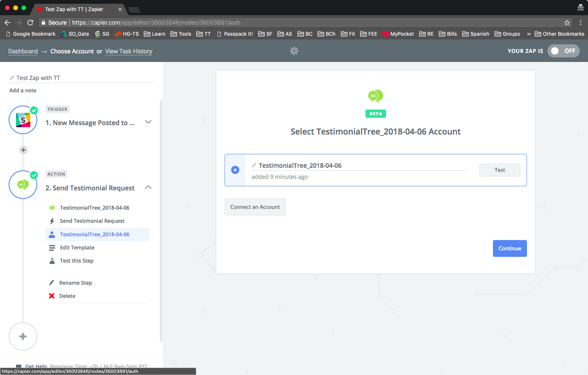588x375 pixels.
Task: Open the Learn bookmarks folder
Action: tap(154, 34)
